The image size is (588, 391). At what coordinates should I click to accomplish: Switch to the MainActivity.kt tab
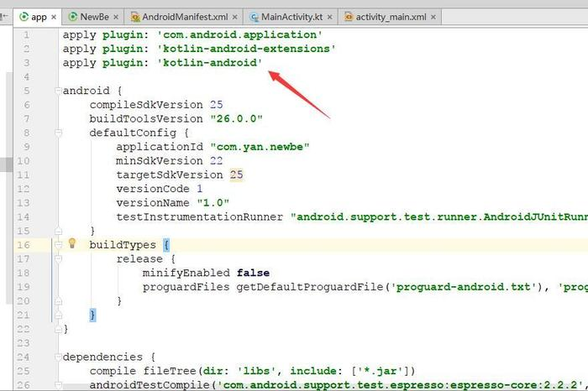291,17
